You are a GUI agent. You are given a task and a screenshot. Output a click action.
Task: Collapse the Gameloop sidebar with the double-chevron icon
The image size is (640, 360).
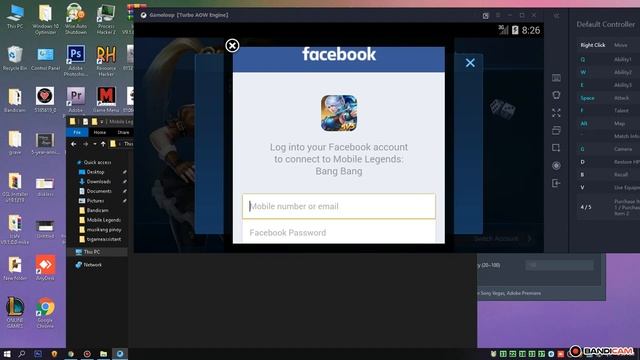tap(556, 16)
